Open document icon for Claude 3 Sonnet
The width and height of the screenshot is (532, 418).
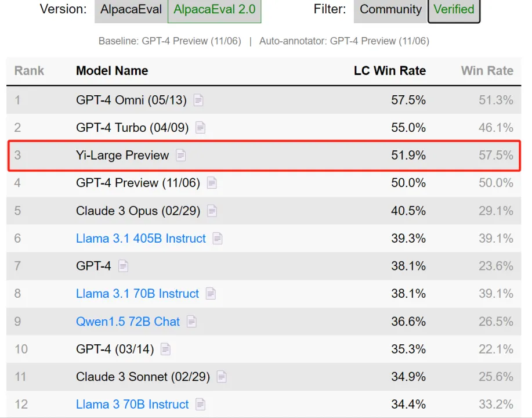click(x=222, y=377)
